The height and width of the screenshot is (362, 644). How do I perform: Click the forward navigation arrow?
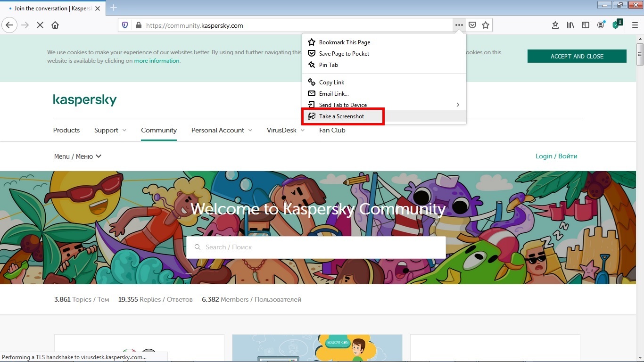(x=25, y=25)
